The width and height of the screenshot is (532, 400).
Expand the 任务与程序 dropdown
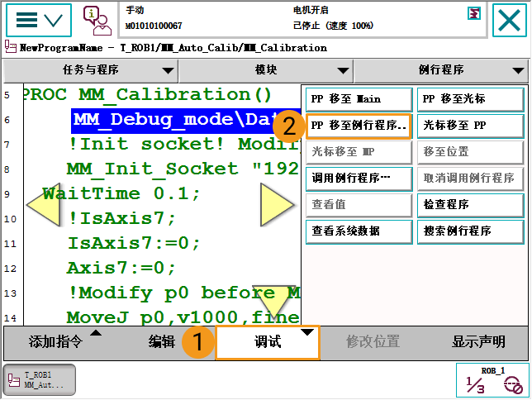point(91,70)
